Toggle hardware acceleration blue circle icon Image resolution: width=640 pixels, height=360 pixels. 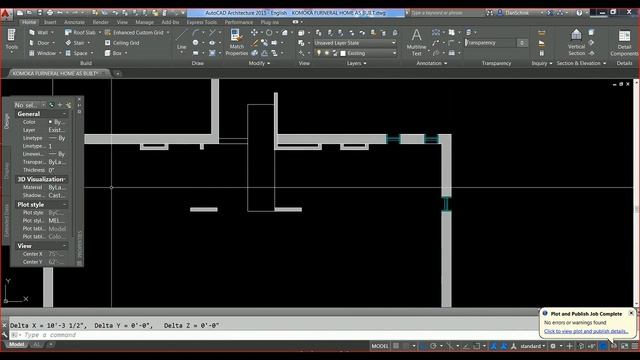[x=603, y=346]
